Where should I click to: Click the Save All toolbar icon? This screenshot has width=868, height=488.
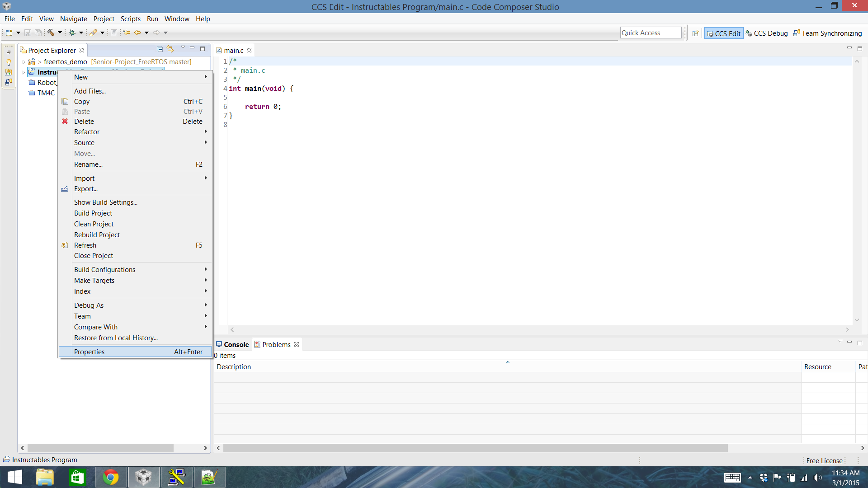click(x=38, y=33)
